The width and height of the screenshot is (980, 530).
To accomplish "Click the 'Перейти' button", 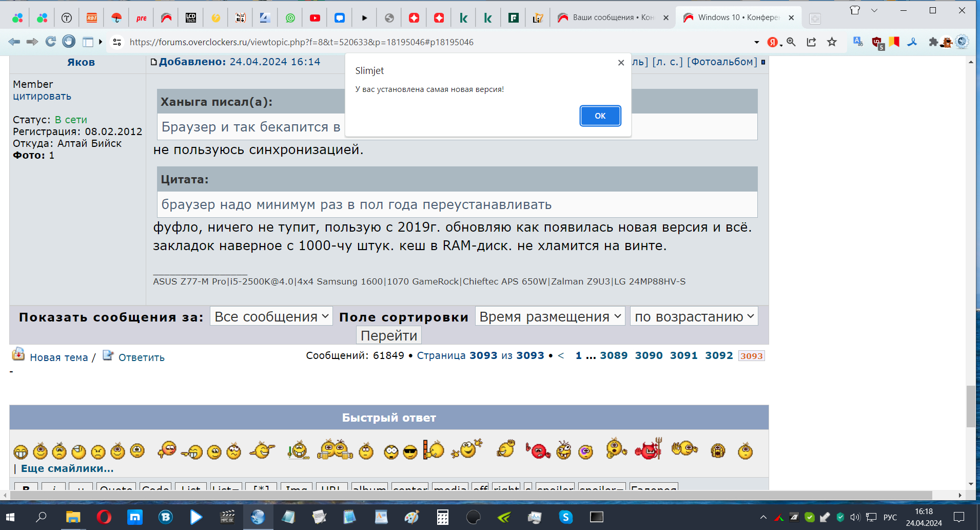I will (x=389, y=335).
